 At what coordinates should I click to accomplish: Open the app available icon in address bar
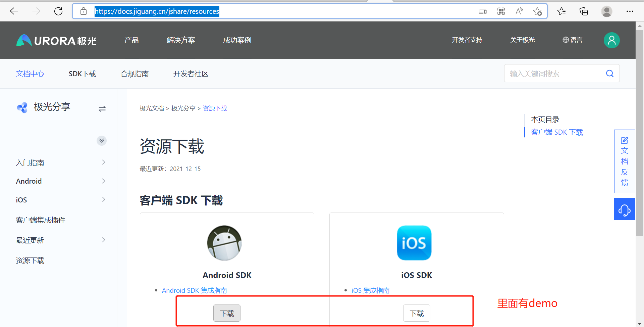point(483,11)
